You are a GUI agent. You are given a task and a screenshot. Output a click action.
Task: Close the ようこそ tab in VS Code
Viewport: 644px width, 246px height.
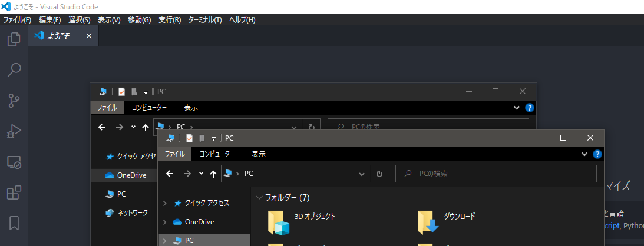pos(89,36)
